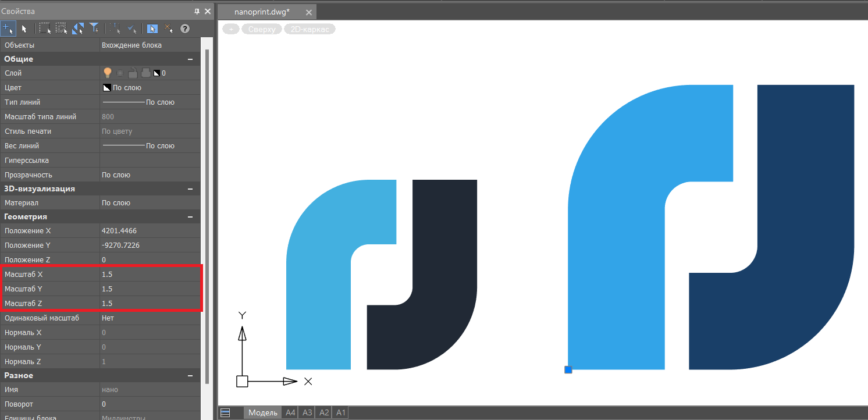Click the quick select funnel icon

(x=94, y=29)
